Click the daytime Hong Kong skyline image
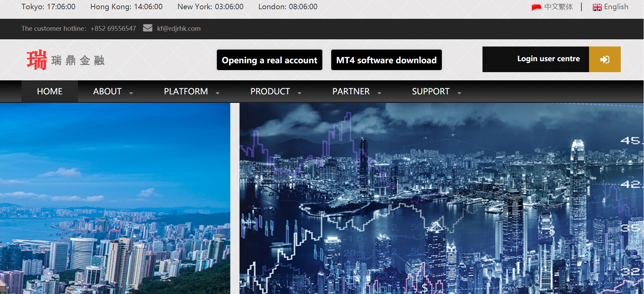Screen dimensions: 644x294 (x=115, y=198)
